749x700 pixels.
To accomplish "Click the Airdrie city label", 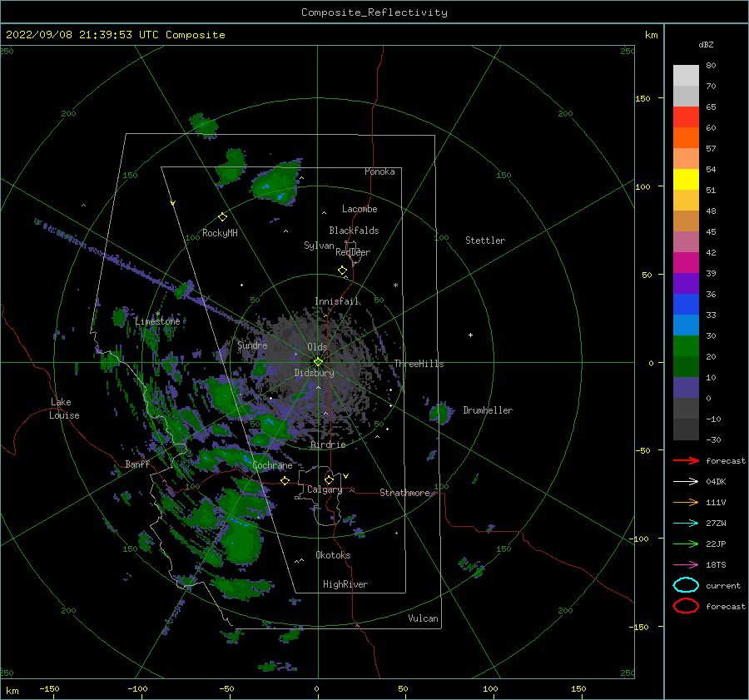I will tap(328, 444).
